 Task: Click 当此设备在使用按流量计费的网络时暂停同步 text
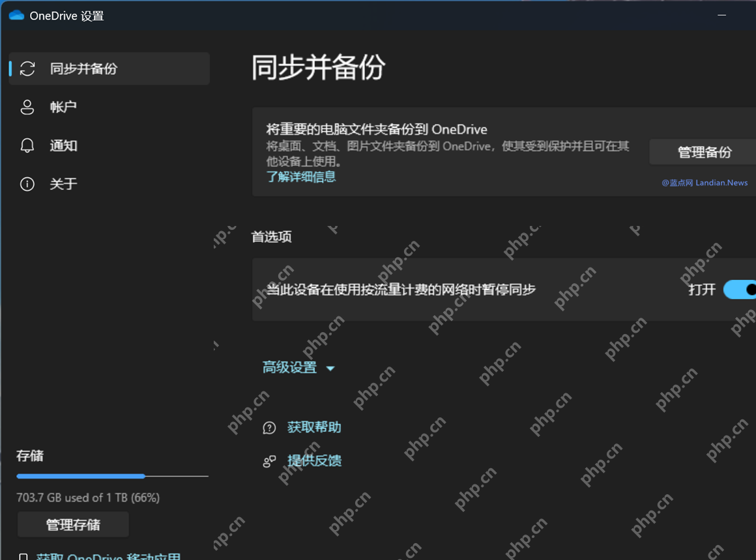pos(401,290)
